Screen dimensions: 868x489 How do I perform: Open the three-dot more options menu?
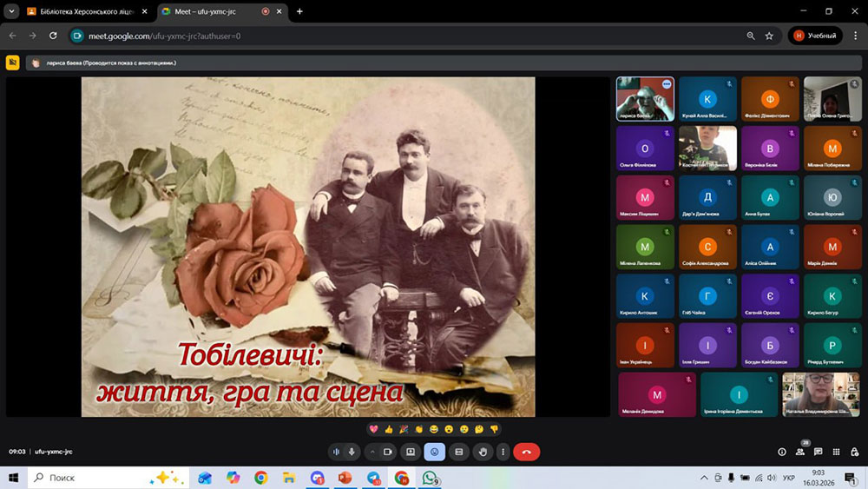pos(503,452)
